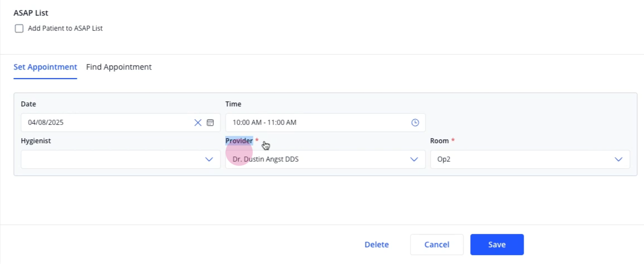
Task: Switch to the Find Appointment tab
Action: (x=119, y=67)
